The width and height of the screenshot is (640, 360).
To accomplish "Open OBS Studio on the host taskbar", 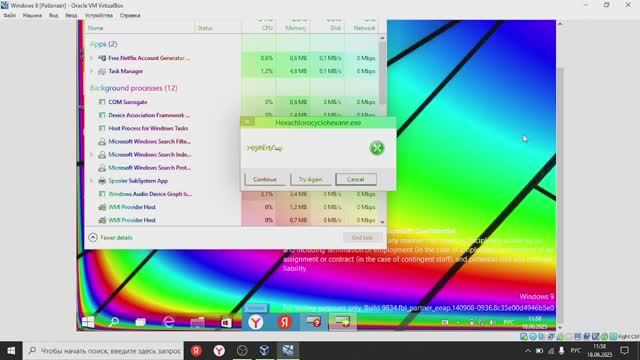I will [242, 351].
